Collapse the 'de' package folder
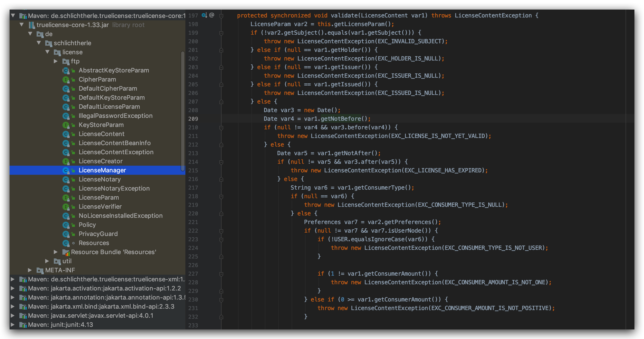The width and height of the screenshot is (644, 339). (30, 34)
